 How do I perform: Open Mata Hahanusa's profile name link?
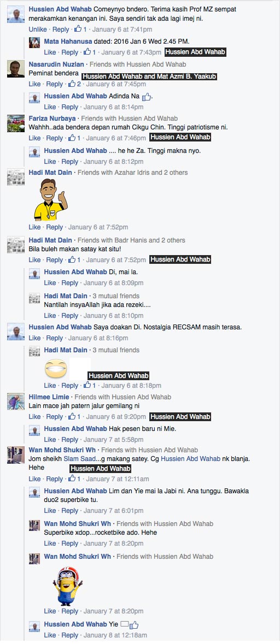click(x=68, y=41)
